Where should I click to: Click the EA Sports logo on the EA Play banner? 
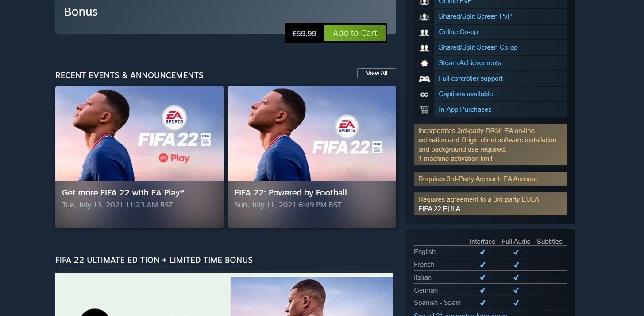pos(174,117)
